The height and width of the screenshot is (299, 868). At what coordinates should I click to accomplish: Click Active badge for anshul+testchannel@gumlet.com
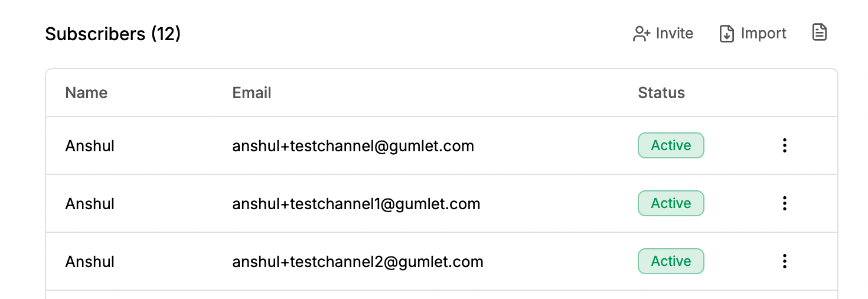pyautogui.click(x=671, y=145)
